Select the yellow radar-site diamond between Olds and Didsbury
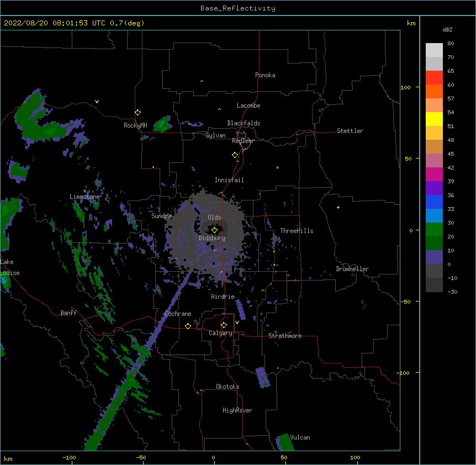Image resolution: width=476 pixels, height=465 pixels. [215, 230]
